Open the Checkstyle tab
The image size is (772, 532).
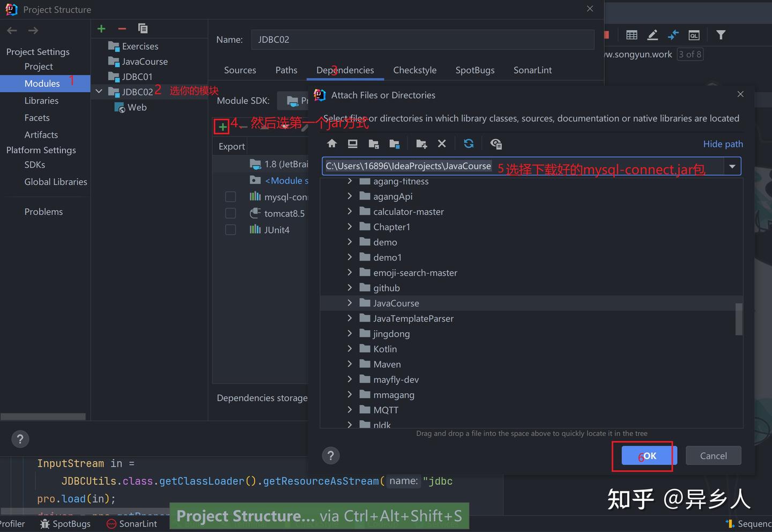[x=414, y=70]
